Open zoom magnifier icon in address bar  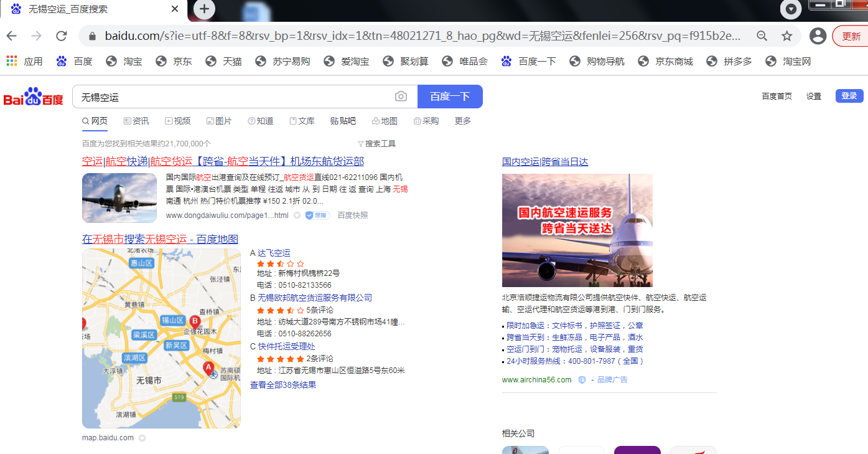[x=762, y=36]
